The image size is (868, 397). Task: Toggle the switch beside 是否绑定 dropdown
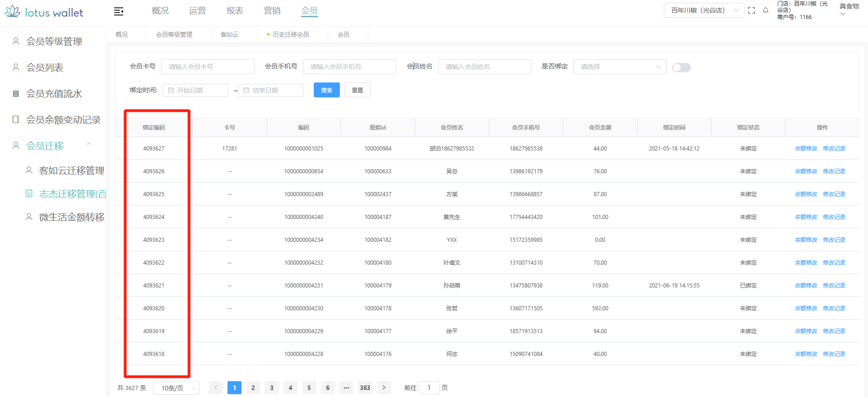(x=681, y=68)
